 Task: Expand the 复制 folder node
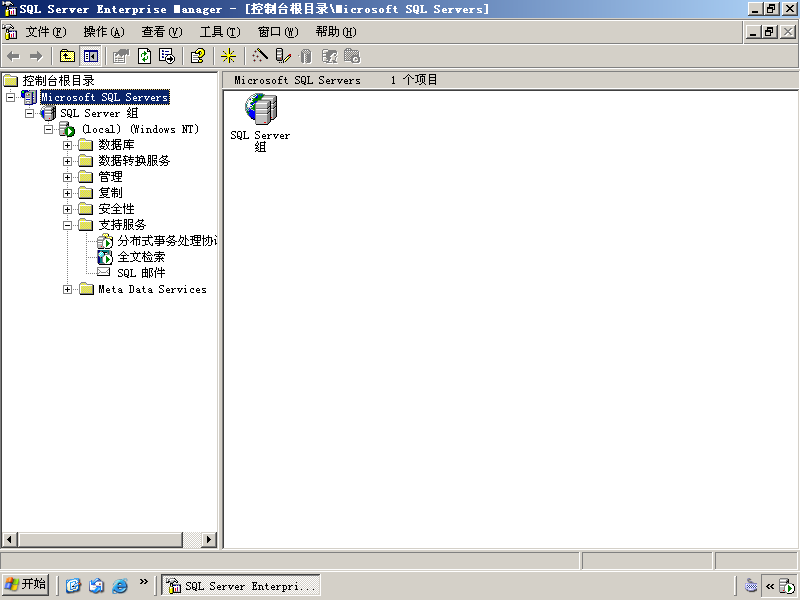(x=67, y=193)
